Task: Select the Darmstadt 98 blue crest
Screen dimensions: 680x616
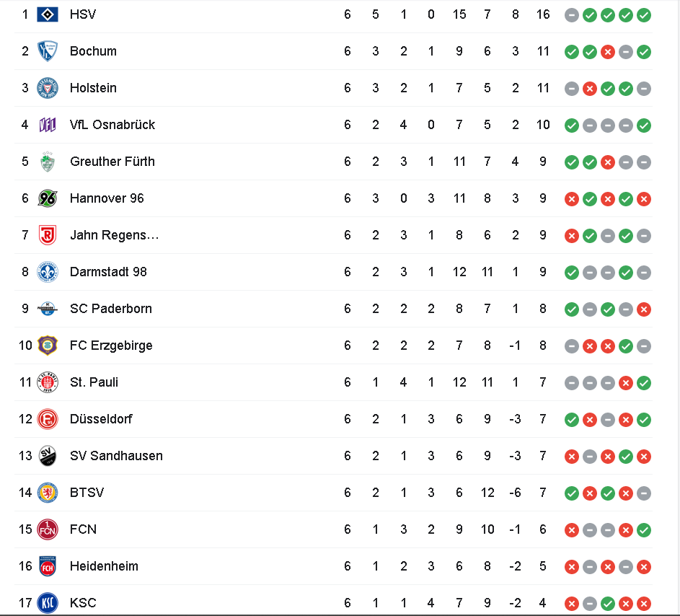Action: click(x=48, y=272)
